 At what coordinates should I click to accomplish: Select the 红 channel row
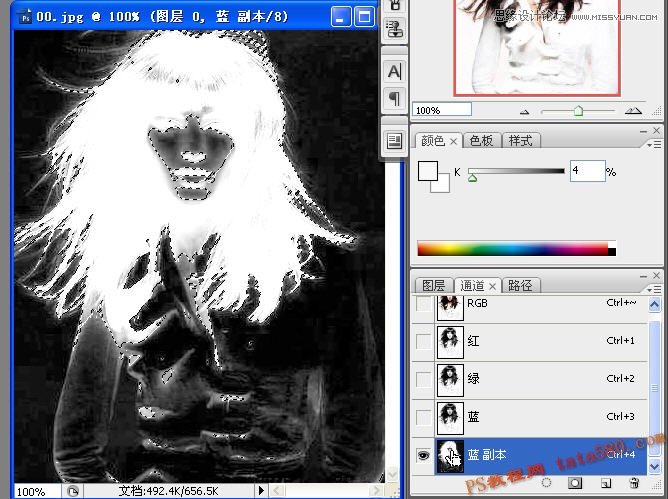tap(530, 341)
